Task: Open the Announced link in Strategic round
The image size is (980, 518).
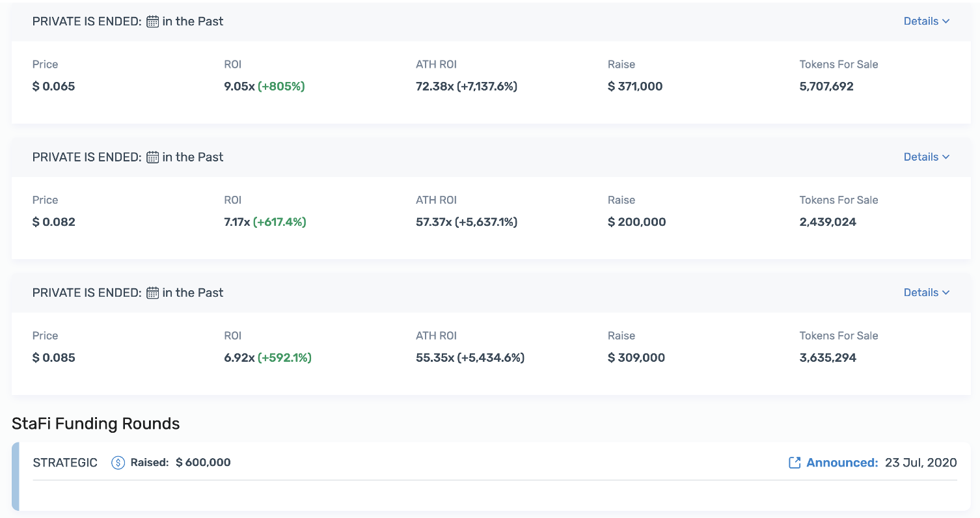Action: (x=841, y=463)
